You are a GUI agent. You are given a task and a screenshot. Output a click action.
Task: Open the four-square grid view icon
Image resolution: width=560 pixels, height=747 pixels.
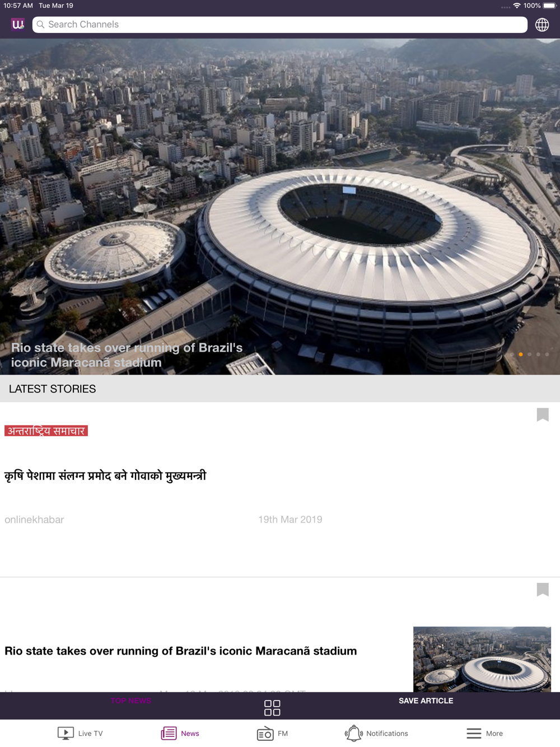[x=272, y=708]
